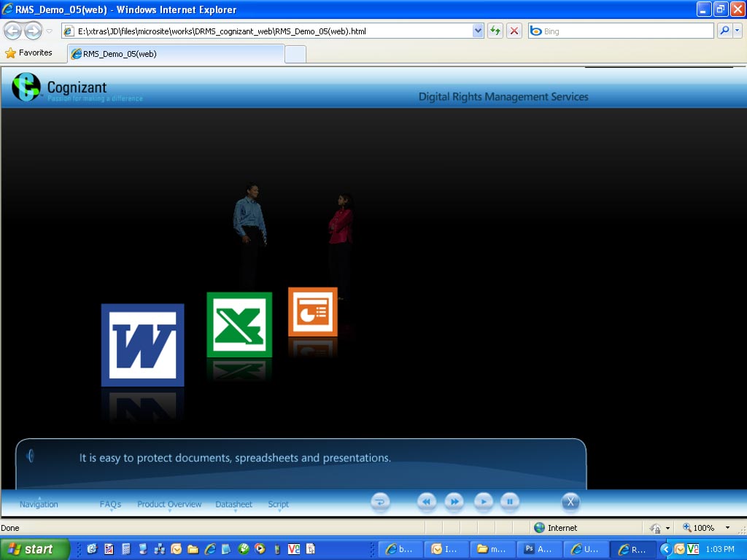Click the rewind button in player controls
The height and width of the screenshot is (560, 747).
click(426, 502)
